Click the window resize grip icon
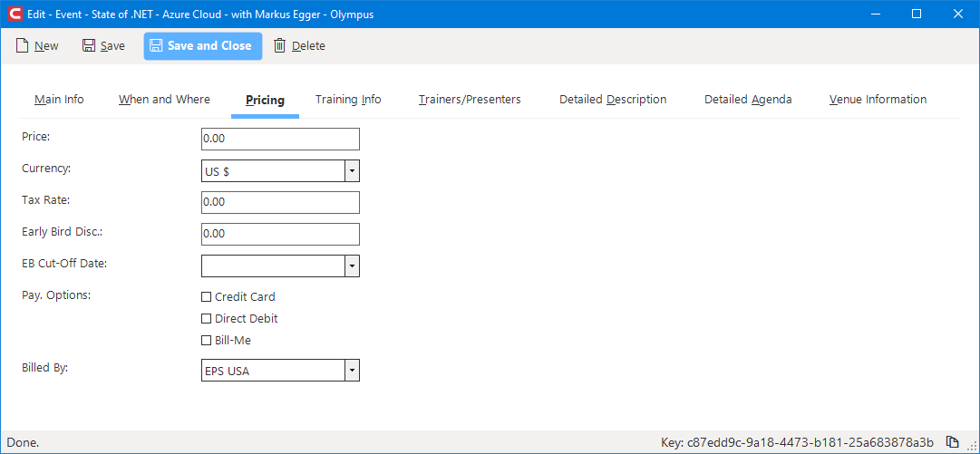Image resolution: width=980 pixels, height=454 pixels. 971,443
